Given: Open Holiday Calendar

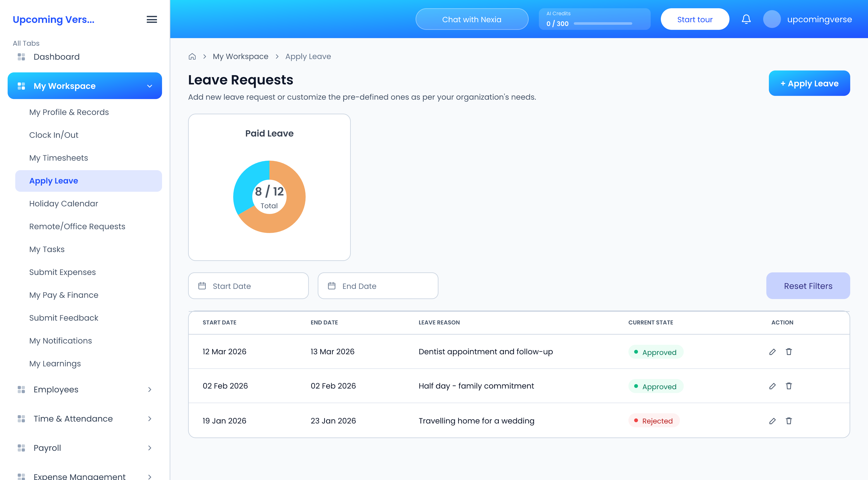Looking at the screenshot, I should pyautogui.click(x=64, y=204).
